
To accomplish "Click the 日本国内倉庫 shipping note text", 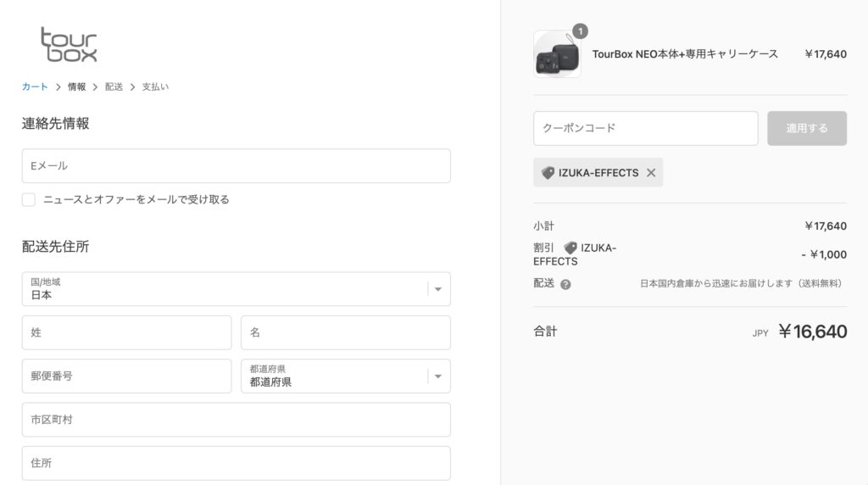I will (741, 283).
